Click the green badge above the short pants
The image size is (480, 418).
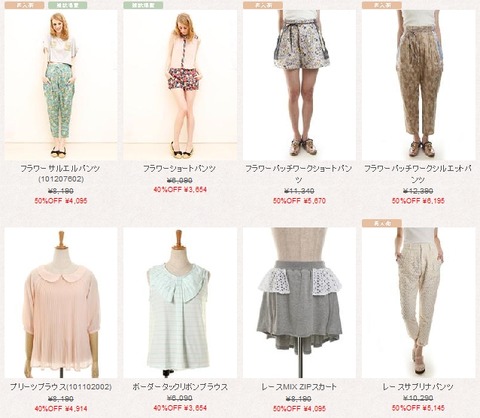pos(143,5)
